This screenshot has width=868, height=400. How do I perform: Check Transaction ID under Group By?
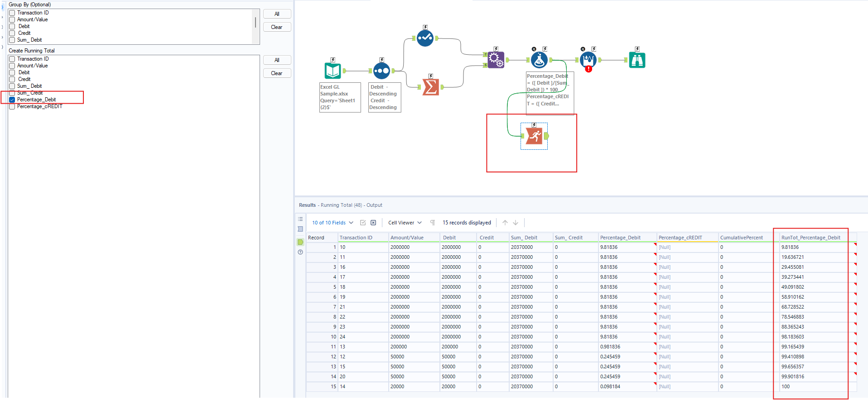(12, 13)
